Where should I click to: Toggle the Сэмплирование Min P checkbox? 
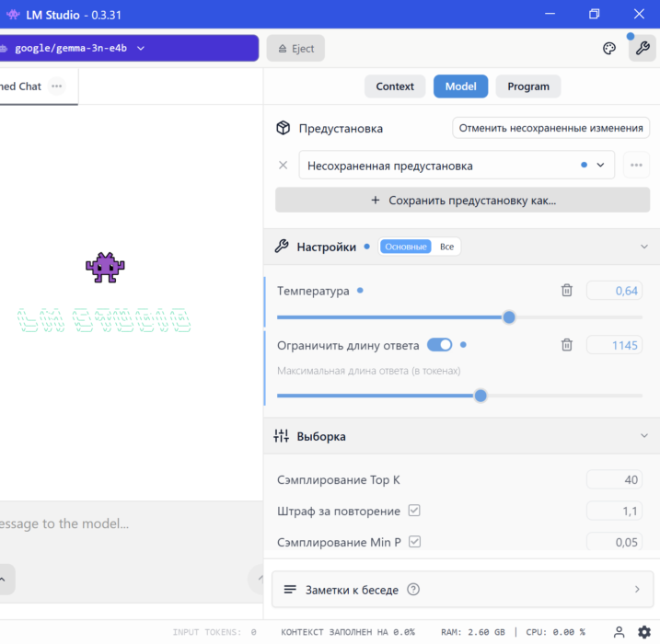point(414,542)
